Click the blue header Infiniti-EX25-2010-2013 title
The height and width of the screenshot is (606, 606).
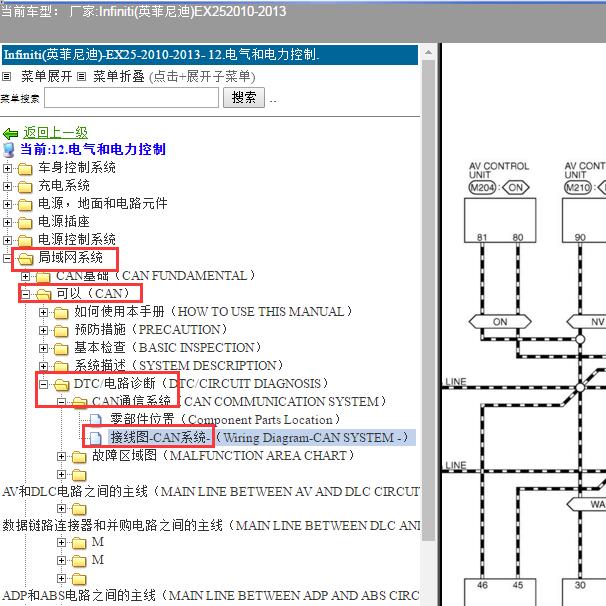pos(210,54)
